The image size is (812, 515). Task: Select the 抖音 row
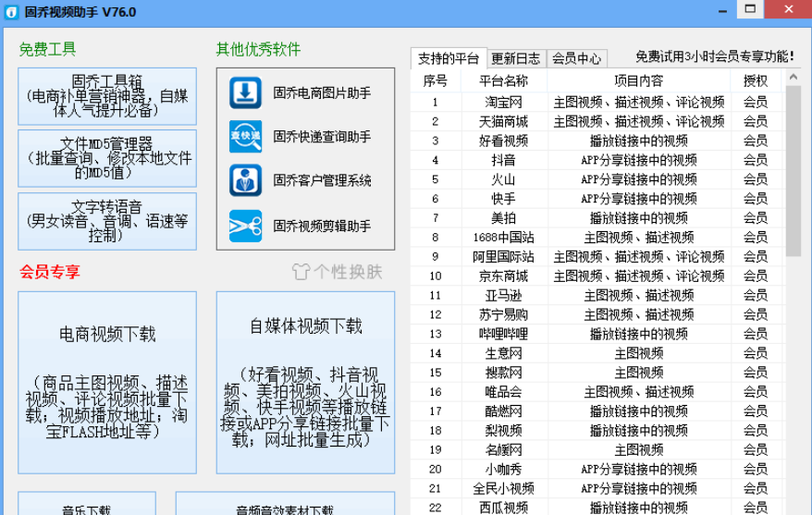(598, 160)
